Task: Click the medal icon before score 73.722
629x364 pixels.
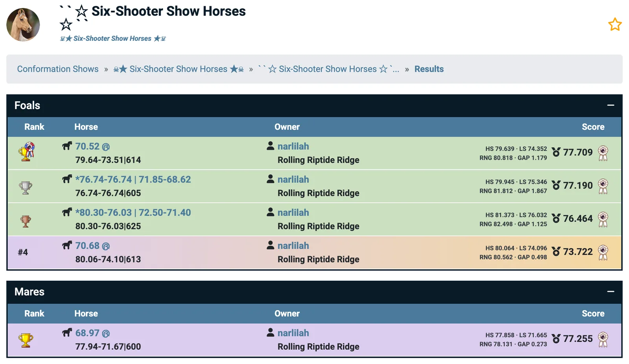Action: coord(556,252)
